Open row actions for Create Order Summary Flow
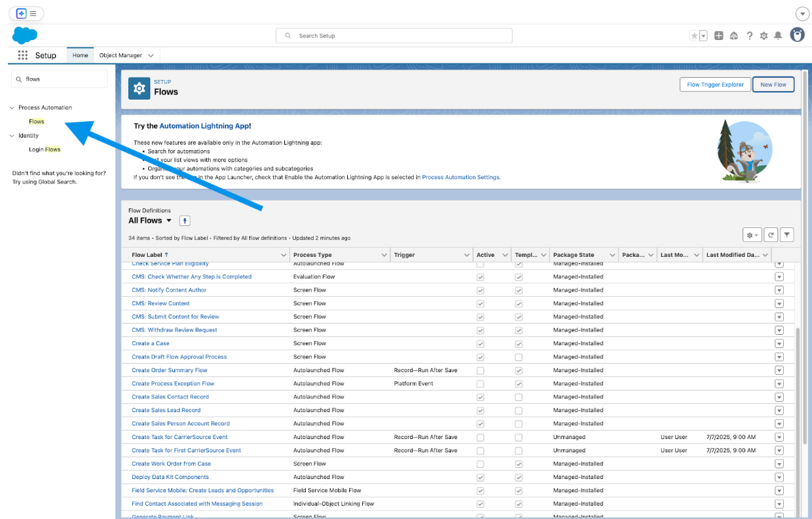Image resolution: width=812 pixels, height=519 pixels. [x=779, y=370]
